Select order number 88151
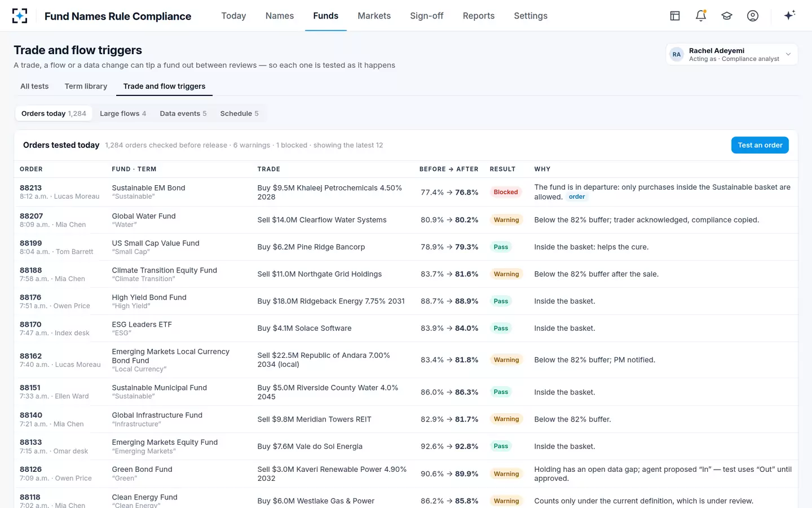Screen dimensions: 812x508 (30, 388)
